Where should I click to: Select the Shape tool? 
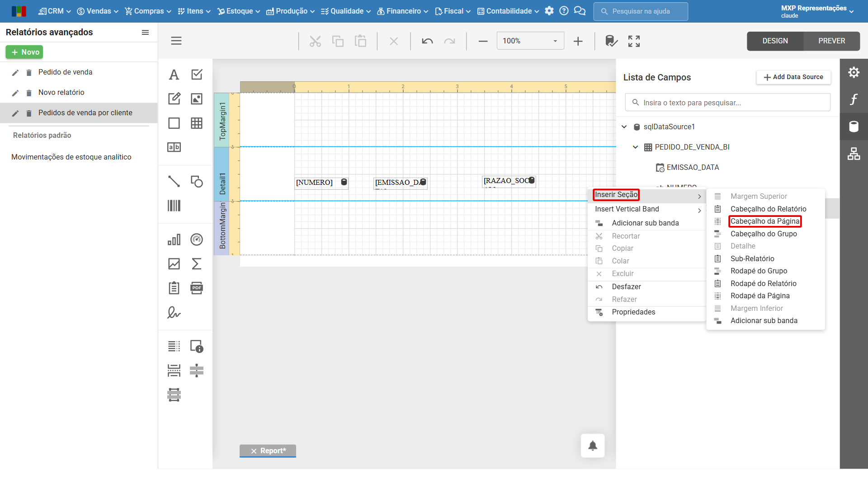pyautogui.click(x=197, y=181)
